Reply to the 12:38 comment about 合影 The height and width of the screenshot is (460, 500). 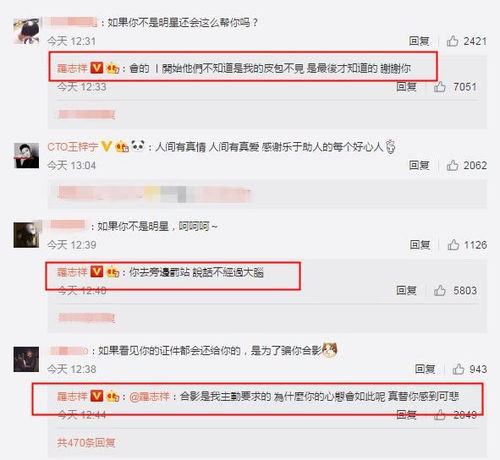pos(425,369)
